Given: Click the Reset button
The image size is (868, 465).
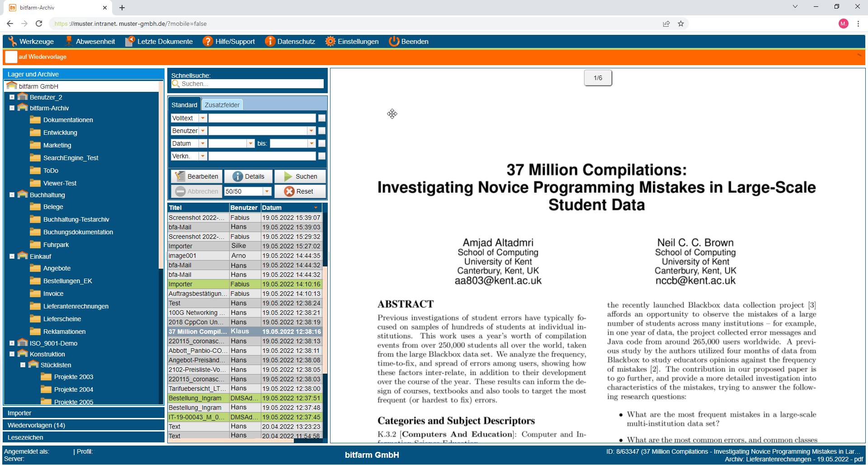Looking at the screenshot, I should click(300, 191).
